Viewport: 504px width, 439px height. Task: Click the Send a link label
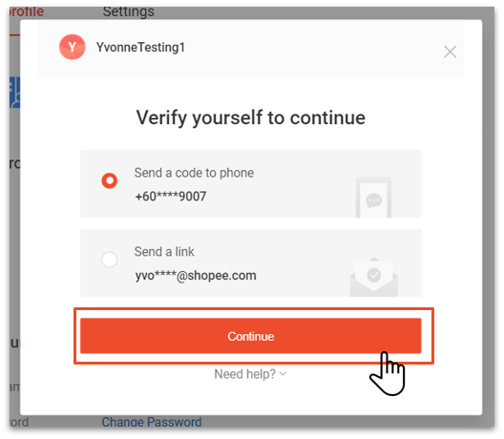click(x=164, y=252)
